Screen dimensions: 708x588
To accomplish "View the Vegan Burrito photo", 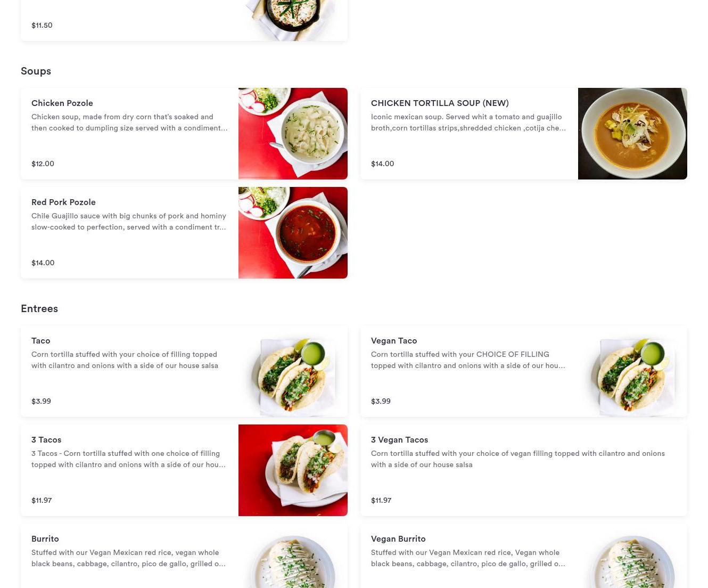I will coord(632,556).
